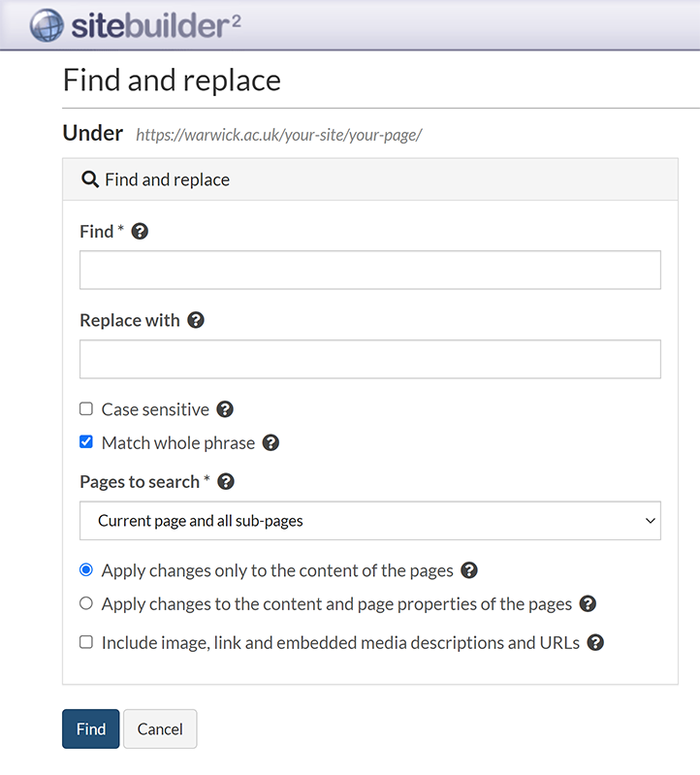Show help for content and page properties option

[588, 603]
